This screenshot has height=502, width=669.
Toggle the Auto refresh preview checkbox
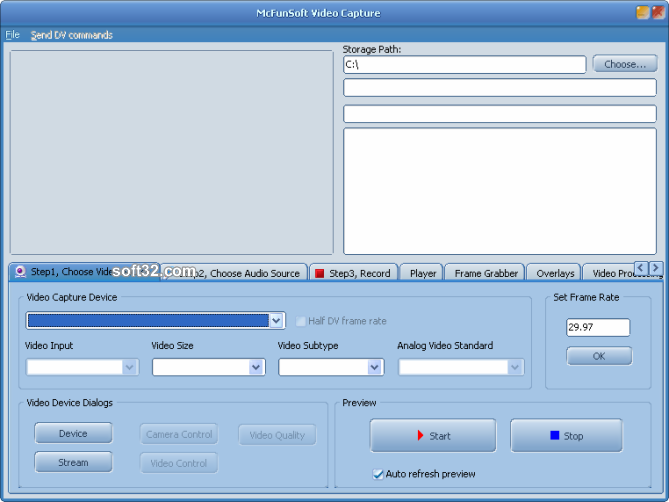pyautogui.click(x=378, y=474)
